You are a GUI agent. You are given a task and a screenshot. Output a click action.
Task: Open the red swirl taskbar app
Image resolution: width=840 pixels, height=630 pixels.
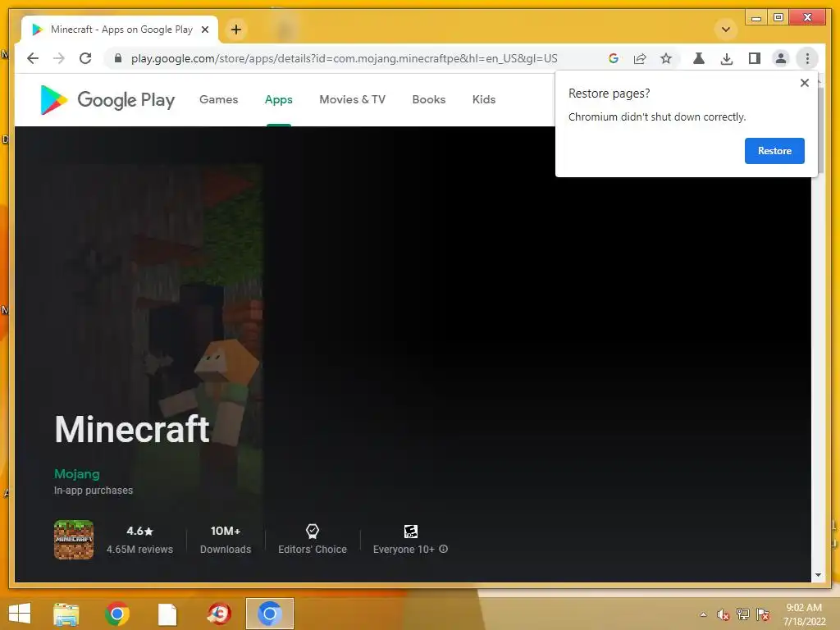point(218,614)
